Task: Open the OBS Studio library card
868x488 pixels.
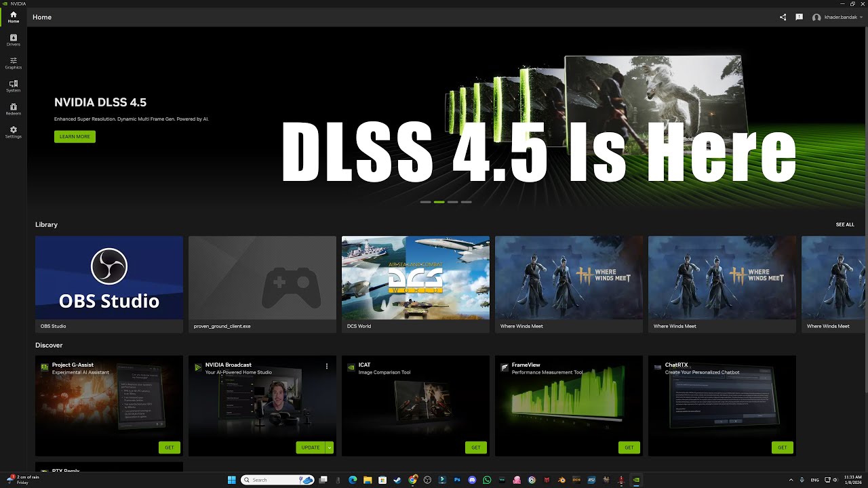Action: (x=109, y=284)
